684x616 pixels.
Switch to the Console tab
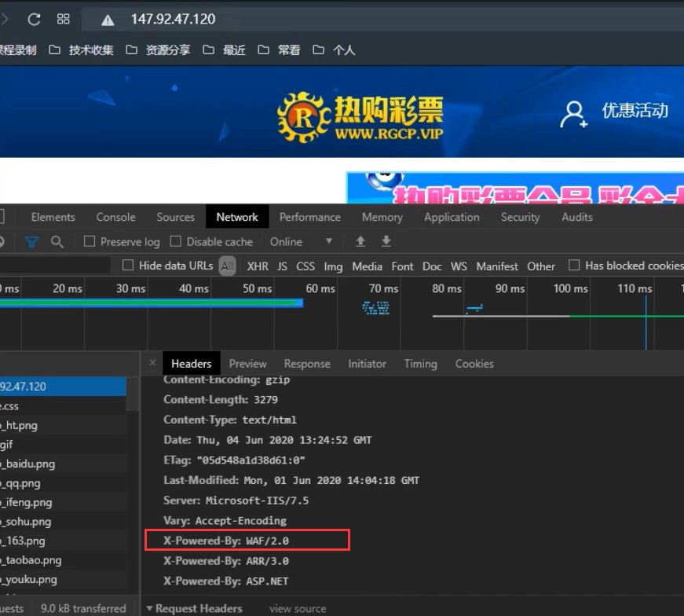pos(115,217)
